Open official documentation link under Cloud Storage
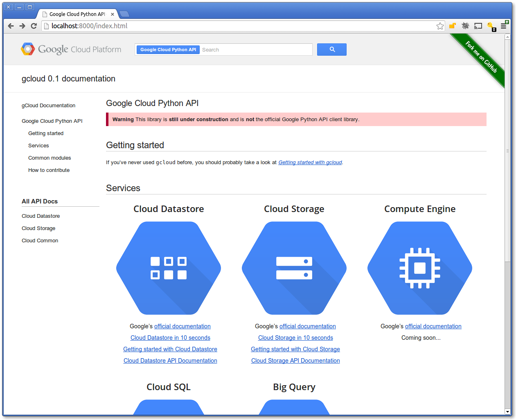The image size is (516, 420). (308, 326)
